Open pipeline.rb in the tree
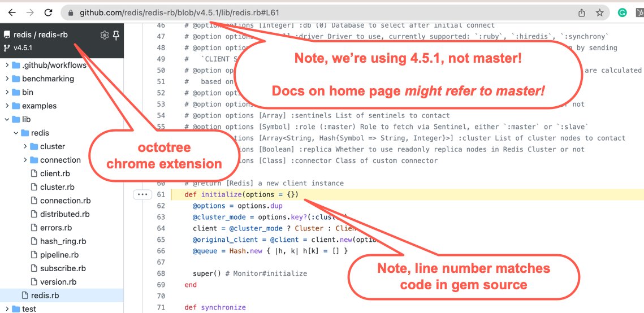This screenshot has height=313, width=644. [x=59, y=255]
